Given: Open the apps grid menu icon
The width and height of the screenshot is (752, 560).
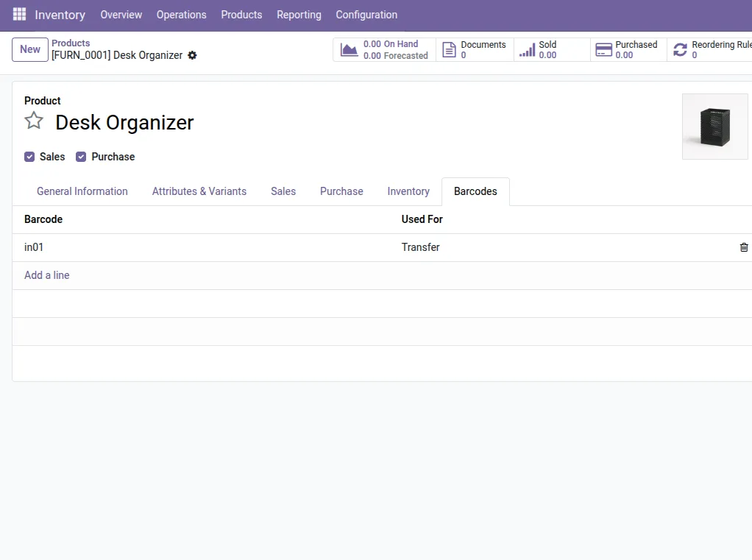Looking at the screenshot, I should (x=19, y=15).
